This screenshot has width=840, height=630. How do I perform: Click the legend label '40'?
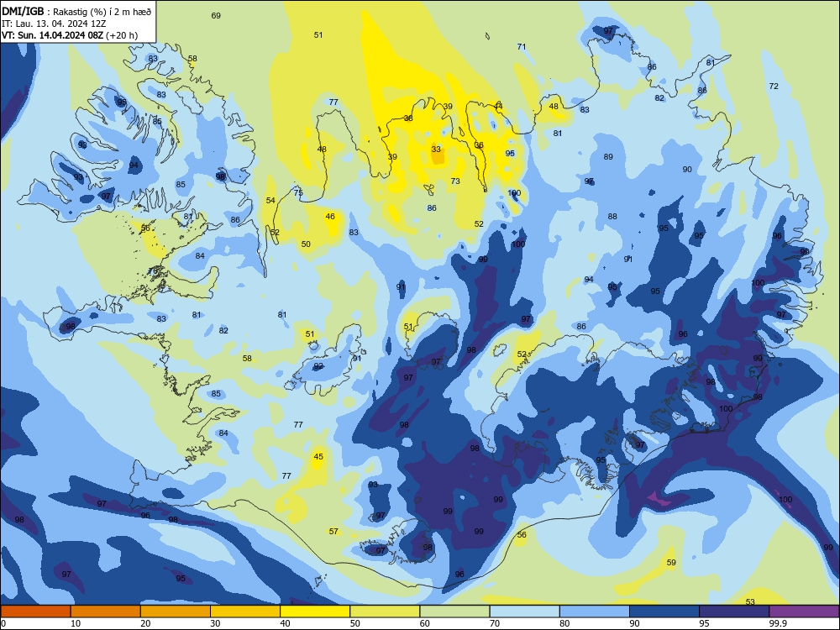click(285, 623)
